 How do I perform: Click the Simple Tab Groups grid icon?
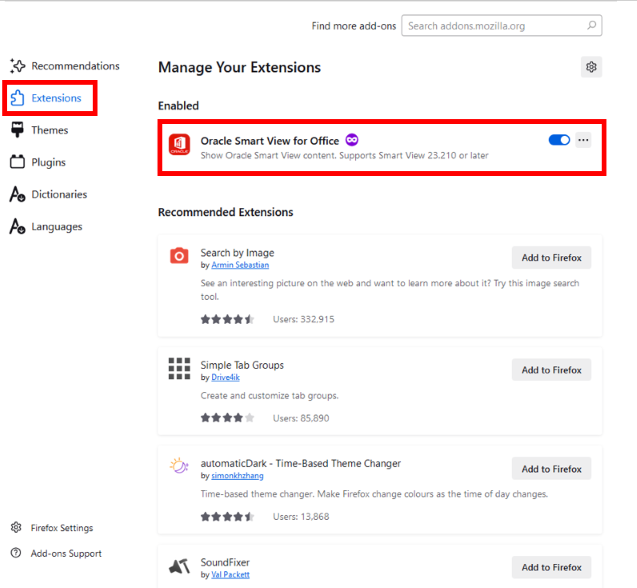[x=179, y=369]
